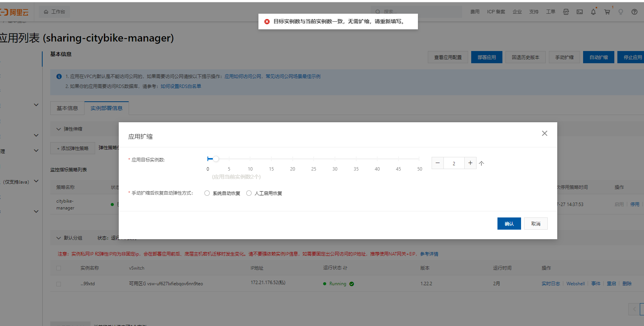Click 自动扩缩 button
Viewport: 644px width, 326px height.
(599, 57)
